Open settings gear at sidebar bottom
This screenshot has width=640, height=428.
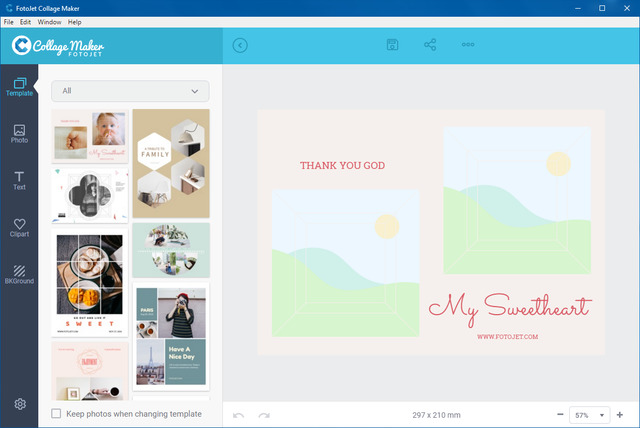click(19, 404)
